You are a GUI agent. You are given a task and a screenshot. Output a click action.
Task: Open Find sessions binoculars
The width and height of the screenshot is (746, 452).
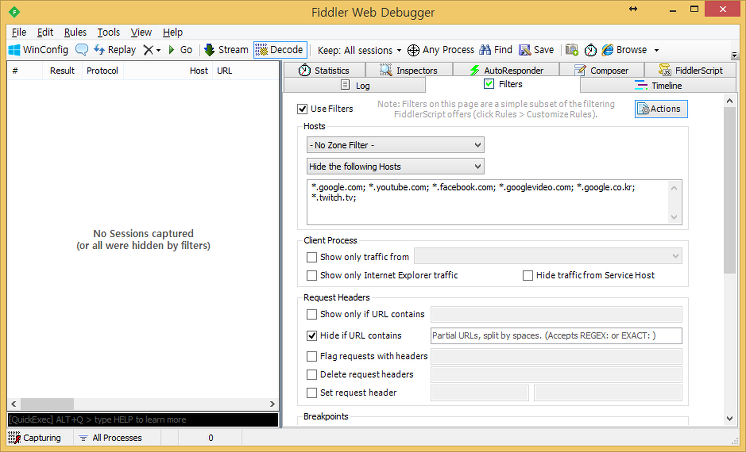pyautogui.click(x=496, y=49)
